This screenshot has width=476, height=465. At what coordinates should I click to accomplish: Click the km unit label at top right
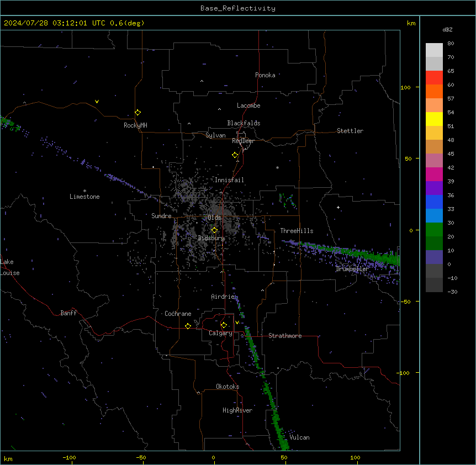[x=411, y=23]
